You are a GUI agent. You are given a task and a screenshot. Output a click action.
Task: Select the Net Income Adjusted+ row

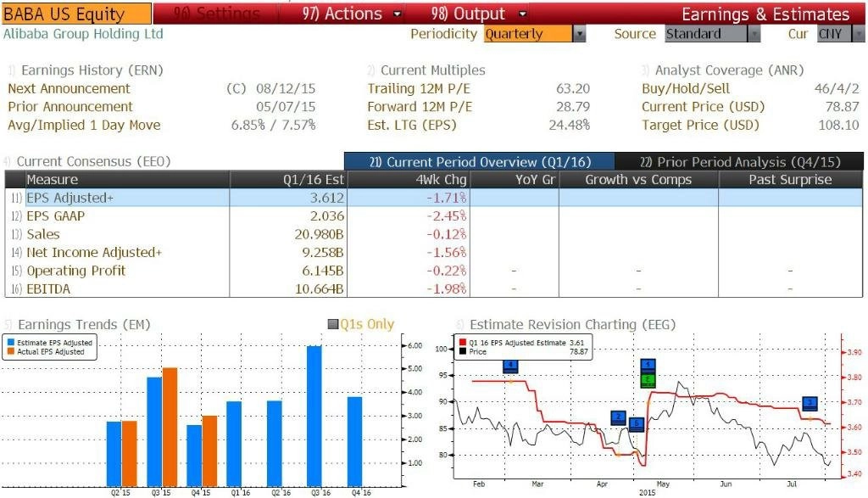click(x=434, y=253)
